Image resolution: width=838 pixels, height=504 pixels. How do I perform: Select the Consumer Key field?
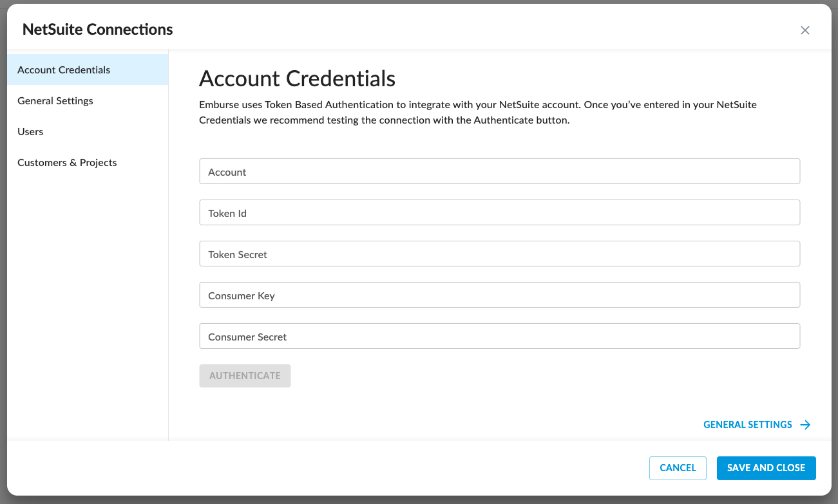(x=499, y=295)
